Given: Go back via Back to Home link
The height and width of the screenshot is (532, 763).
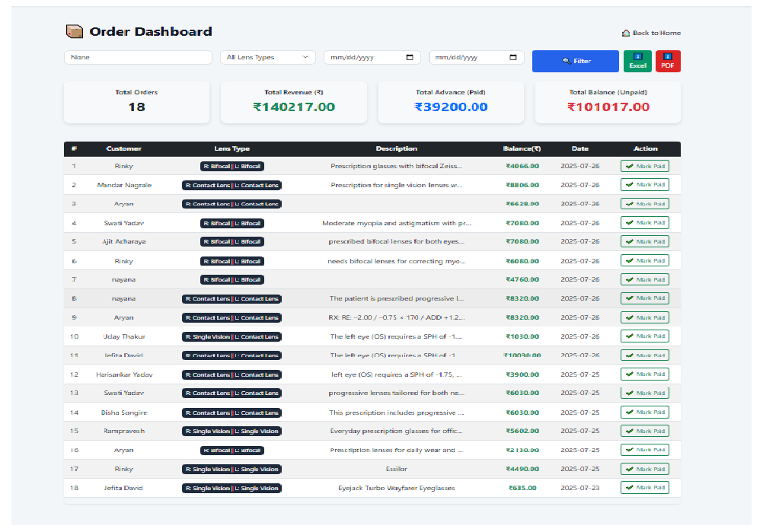Looking at the screenshot, I should (x=656, y=33).
